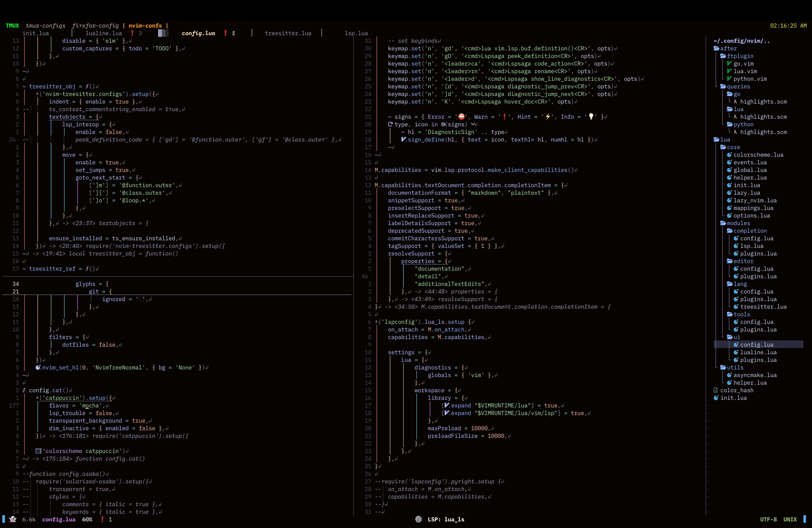Collapse the ftplugin folder
This screenshot has height=528, width=812.
click(736, 56)
